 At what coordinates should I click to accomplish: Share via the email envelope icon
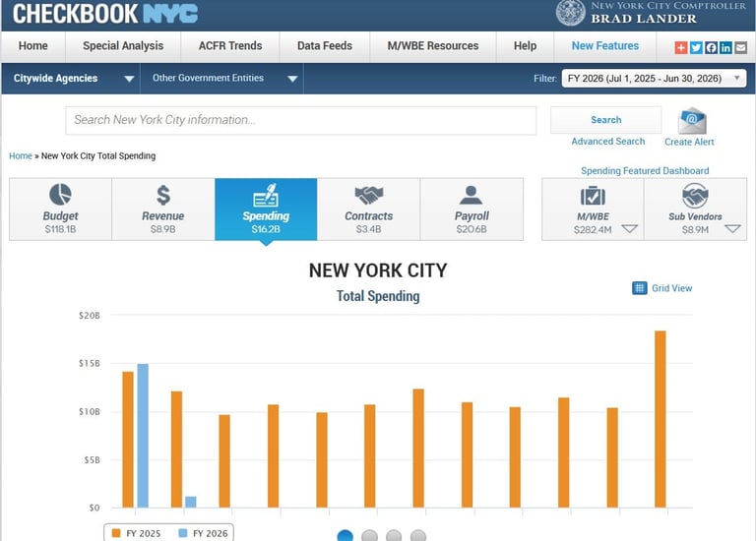(741, 47)
